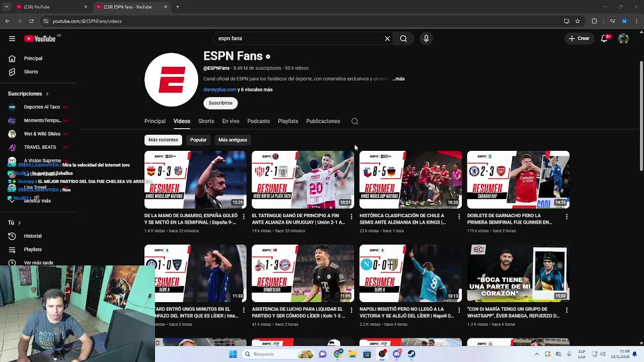Viewport: 644px width, 362px height.
Task: Select the 'Más recientes' filter chip
Action: click(x=163, y=140)
